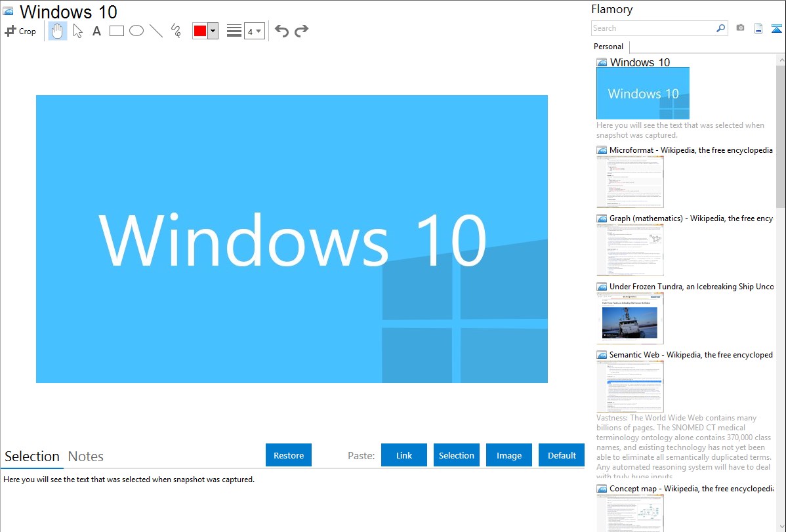Open the color picker dropdown arrow
This screenshot has height=532, width=786.
pyautogui.click(x=213, y=31)
